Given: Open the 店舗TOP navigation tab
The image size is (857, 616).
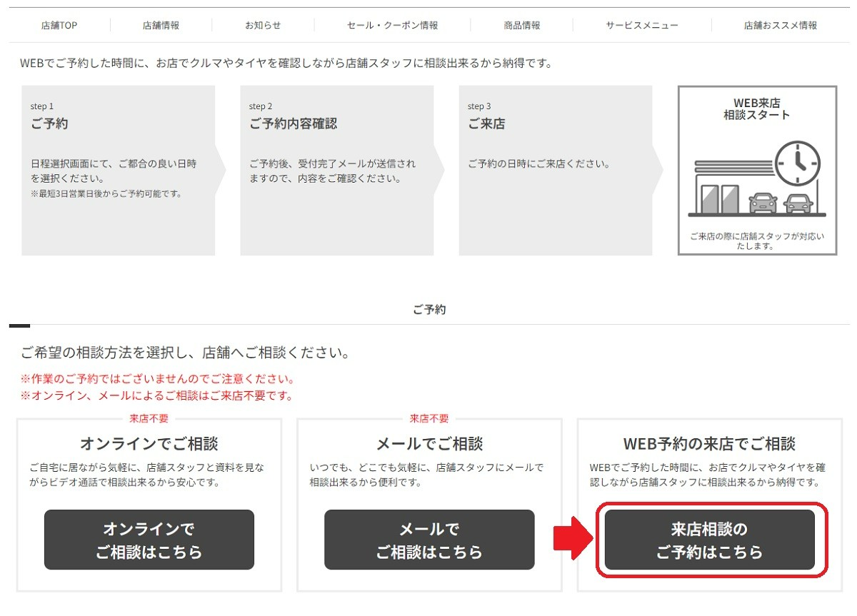Looking at the screenshot, I should point(59,25).
